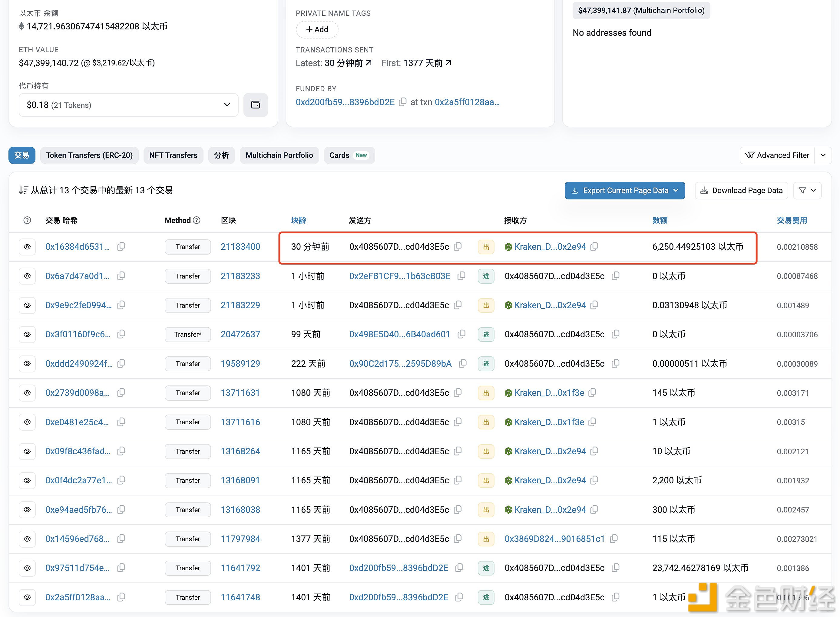The image size is (840, 617).
Task: Expand the $0.18 (21 Tokens) holdings dropdown
Action: coord(129,105)
